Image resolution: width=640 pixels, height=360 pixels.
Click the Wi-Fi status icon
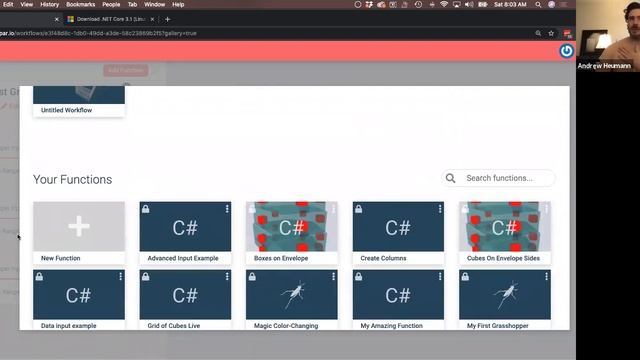click(x=444, y=4)
